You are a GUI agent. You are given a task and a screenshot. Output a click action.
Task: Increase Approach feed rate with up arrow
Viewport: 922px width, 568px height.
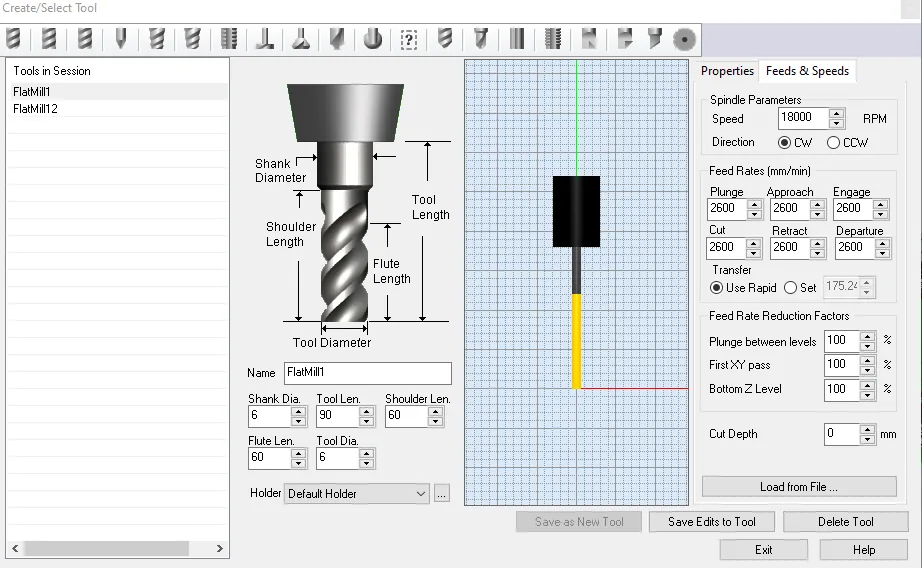[817, 204]
